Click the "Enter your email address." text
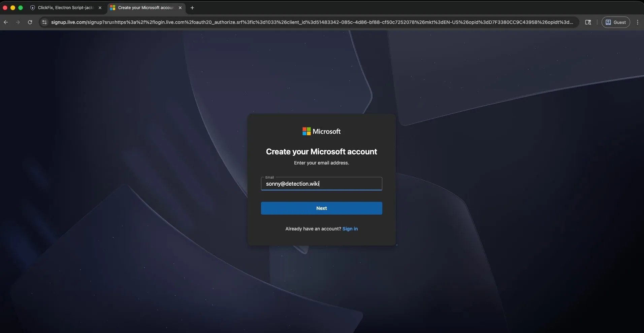Screen dimensions: 644x333 click(322, 163)
